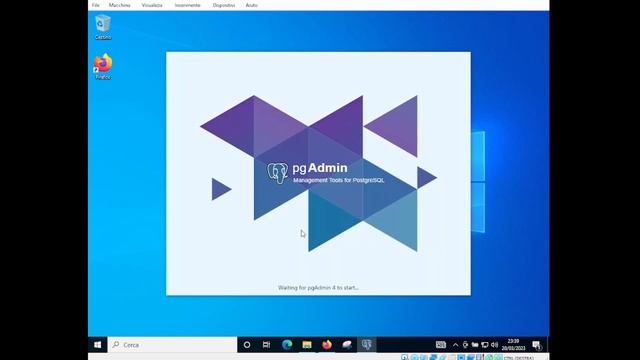Open the Dispositivi menu
640x360 pixels.
click(x=224, y=5)
